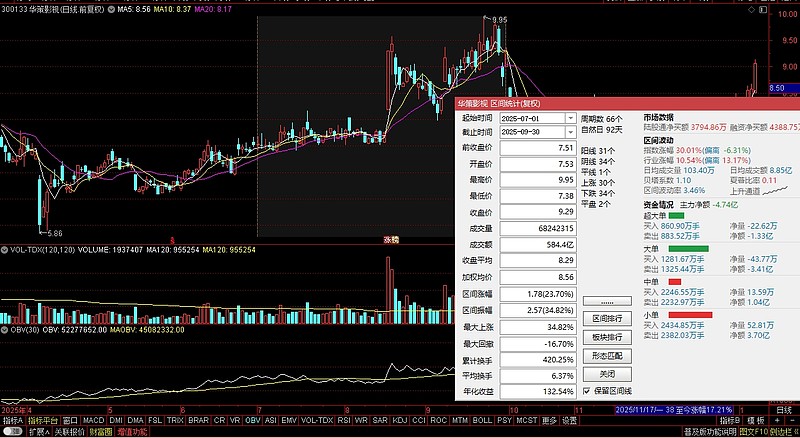Click the 最高价 field showing 9.95
Viewport: 800px width, 438px height.
(538, 180)
